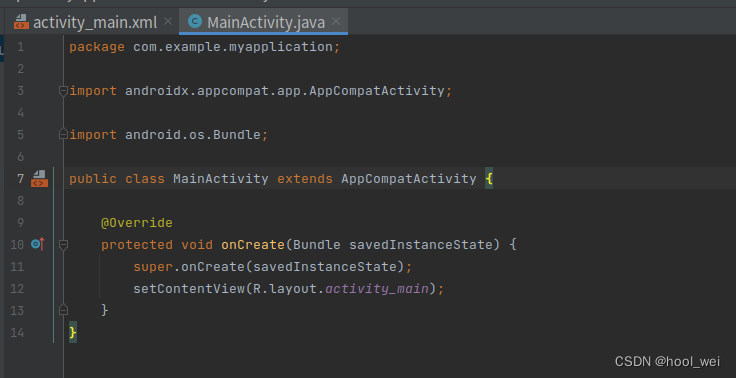Click the extends keyword on line 7

[305, 179]
